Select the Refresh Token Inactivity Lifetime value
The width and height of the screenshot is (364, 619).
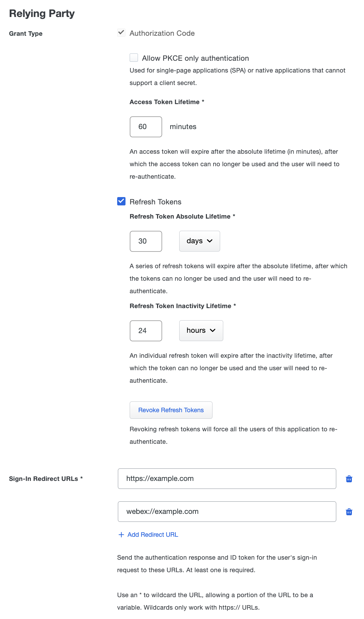pyautogui.click(x=146, y=330)
